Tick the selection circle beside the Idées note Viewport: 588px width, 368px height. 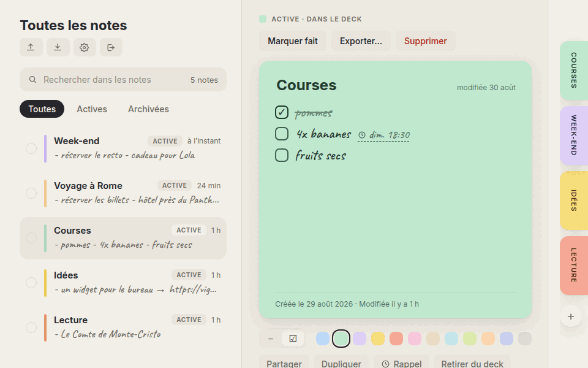(31, 283)
